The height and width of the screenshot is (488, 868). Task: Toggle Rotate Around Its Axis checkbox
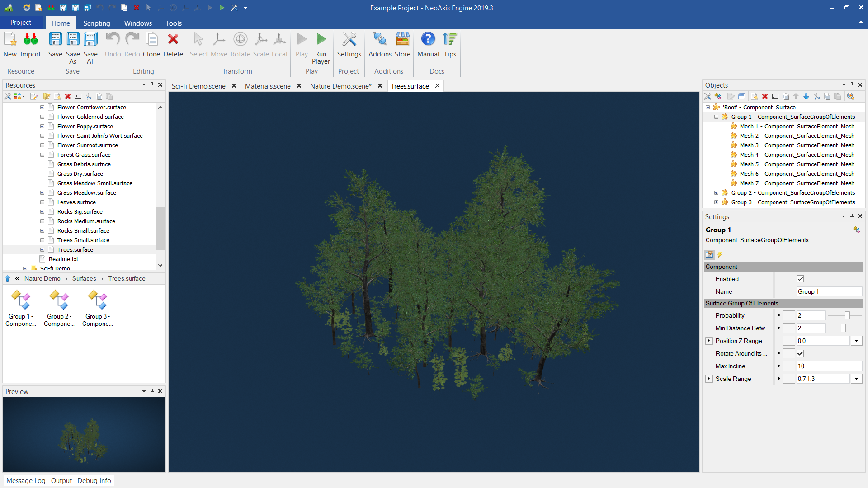tap(800, 353)
